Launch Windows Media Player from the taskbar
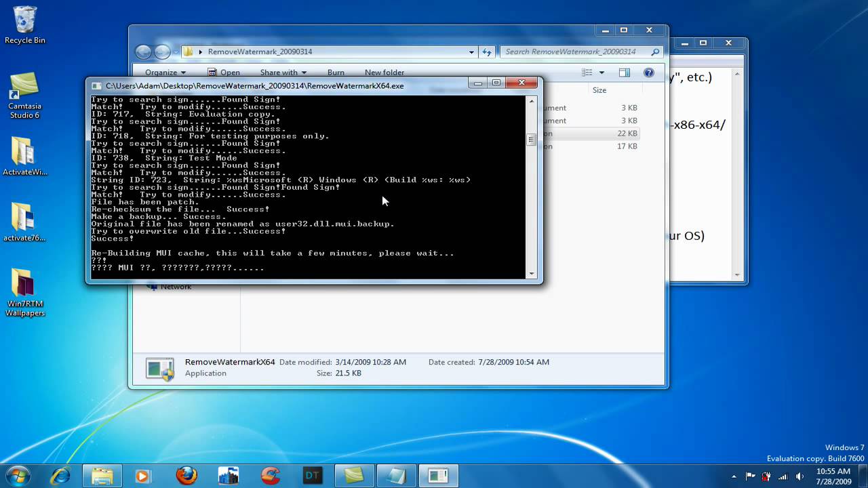Image resolution: width=868 pixels, height=488 pixels. pos(143,476)
